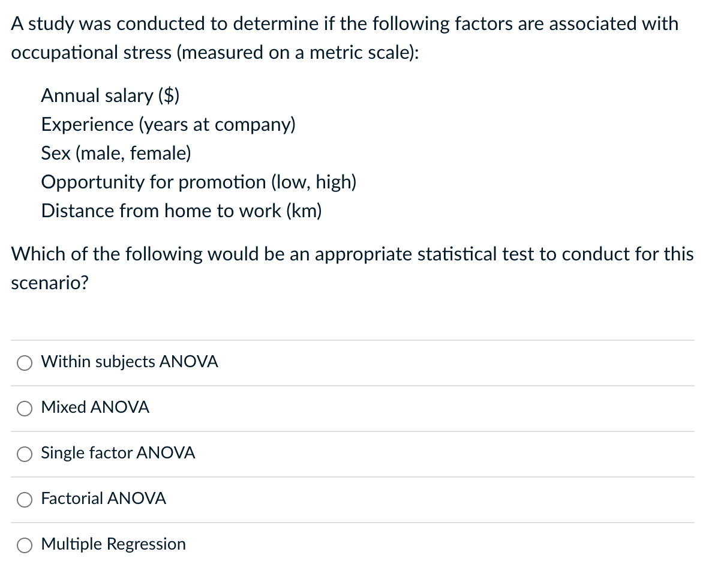Click the "Experience (years at company)" line

click(x=169, y=124)
